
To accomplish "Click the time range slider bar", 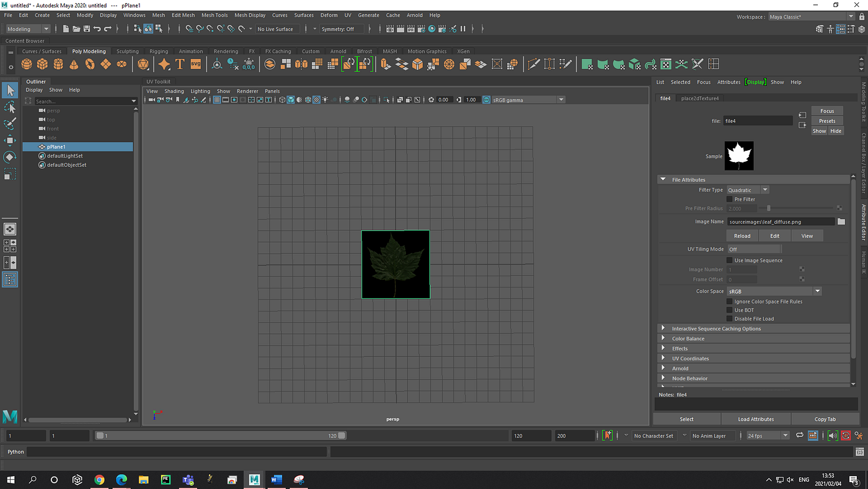I will click(220, 436).
